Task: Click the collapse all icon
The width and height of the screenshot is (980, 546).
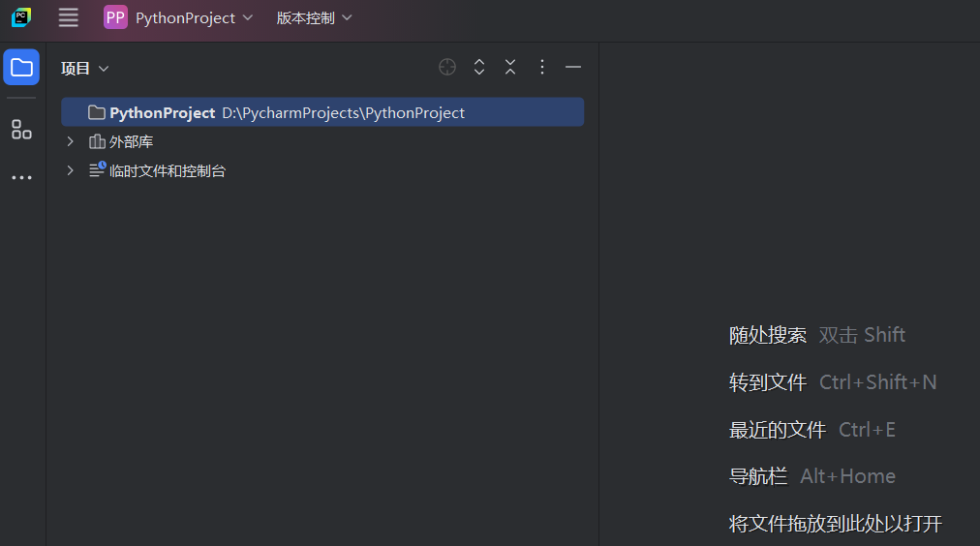Action: click(x=510, y=67)
